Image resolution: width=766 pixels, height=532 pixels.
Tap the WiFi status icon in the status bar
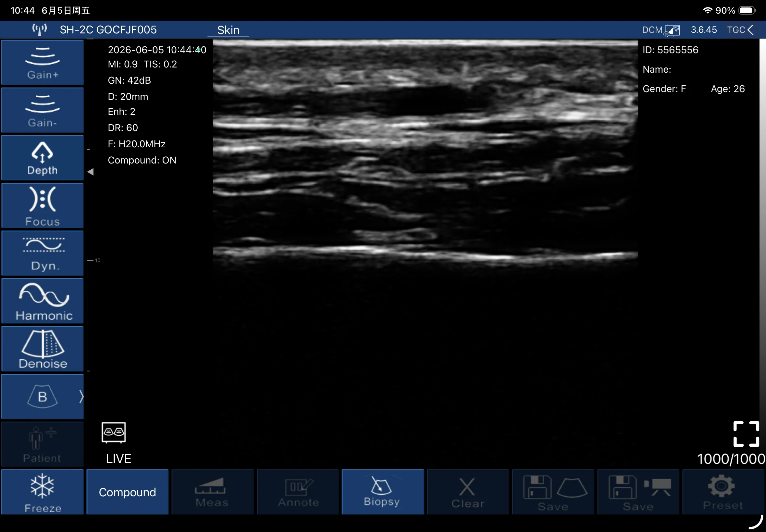tap(707, 10)
